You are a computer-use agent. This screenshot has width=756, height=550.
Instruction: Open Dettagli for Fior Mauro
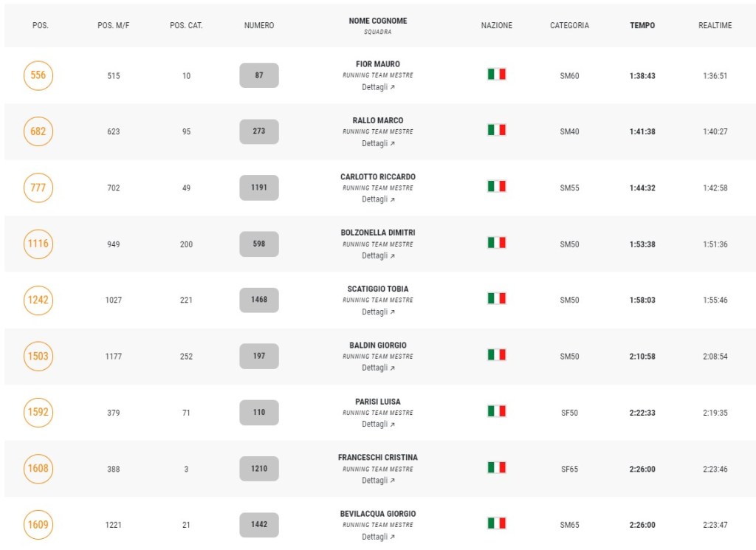click(x=378, y=87)
